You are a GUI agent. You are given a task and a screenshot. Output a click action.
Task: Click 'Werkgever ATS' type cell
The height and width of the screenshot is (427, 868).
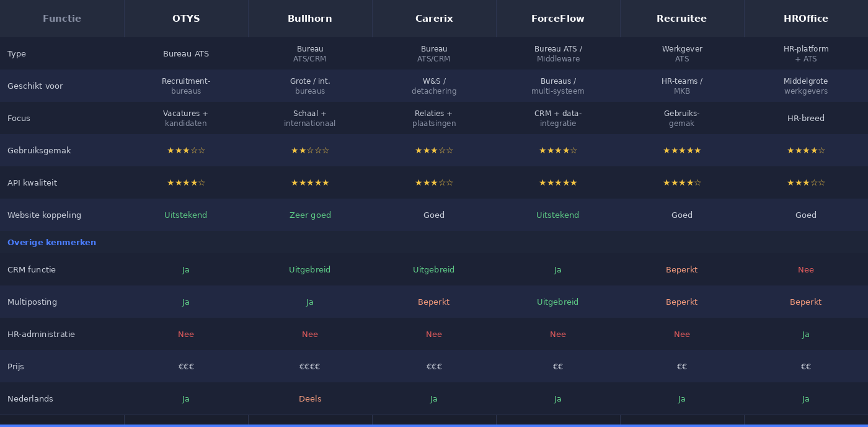coord(682,54)
